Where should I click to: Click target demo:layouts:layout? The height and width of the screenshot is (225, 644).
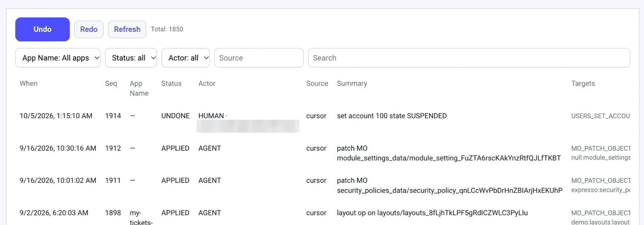[601, 222]
